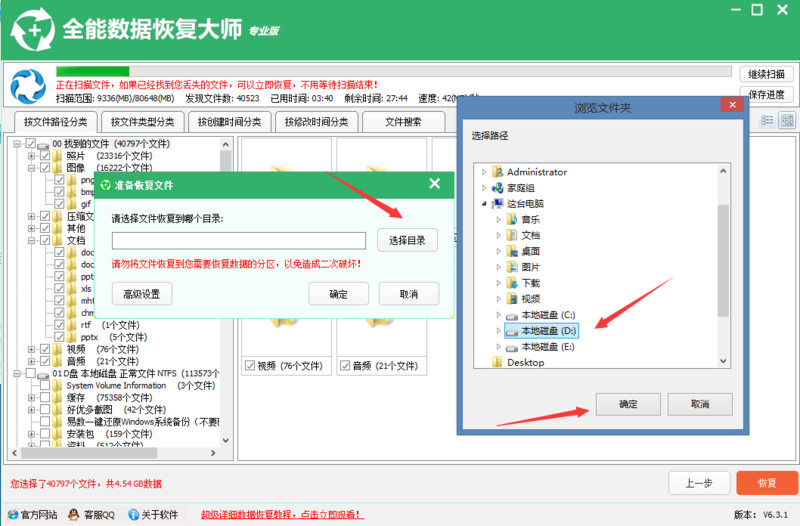The width and height of the screenshot is (800, 526).
Task: Close the 准备恢复文件 dialog
Action: (435, 184)
